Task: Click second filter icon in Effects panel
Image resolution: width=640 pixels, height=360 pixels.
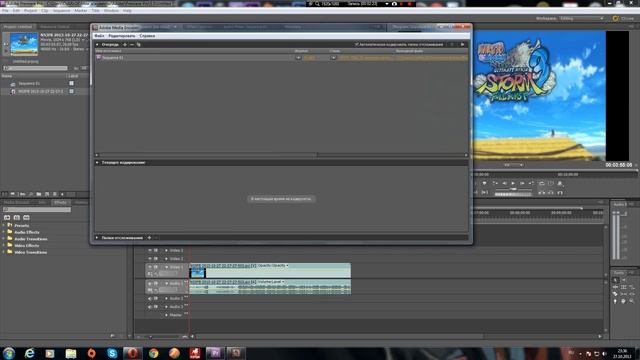Action: (17, 218)
